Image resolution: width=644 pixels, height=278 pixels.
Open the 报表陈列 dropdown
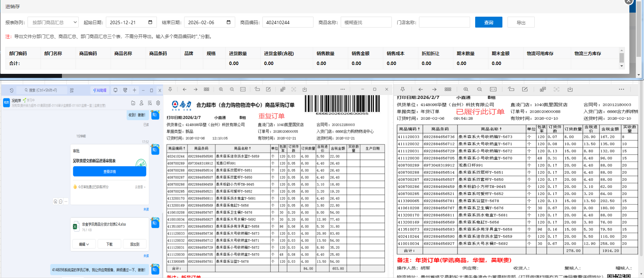click(53, 22)
